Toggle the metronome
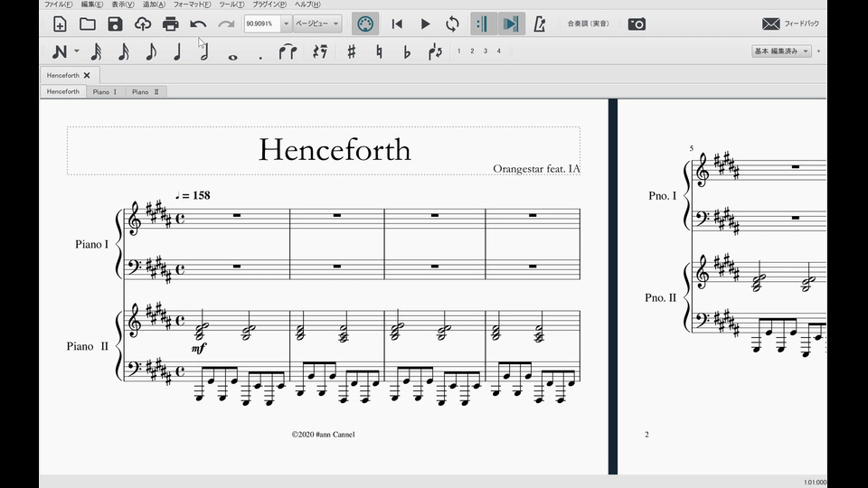The image size is (868, 488). [x=539, y=23]
